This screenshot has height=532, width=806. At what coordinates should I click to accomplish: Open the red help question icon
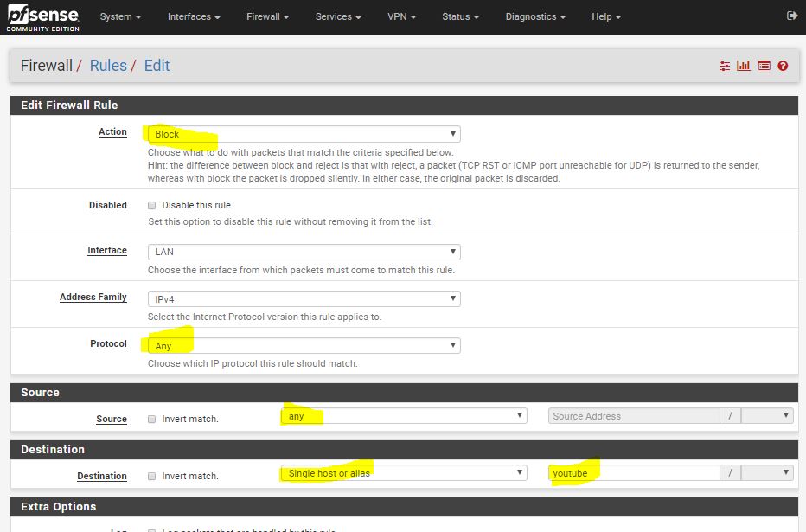[x=783, y=66]
